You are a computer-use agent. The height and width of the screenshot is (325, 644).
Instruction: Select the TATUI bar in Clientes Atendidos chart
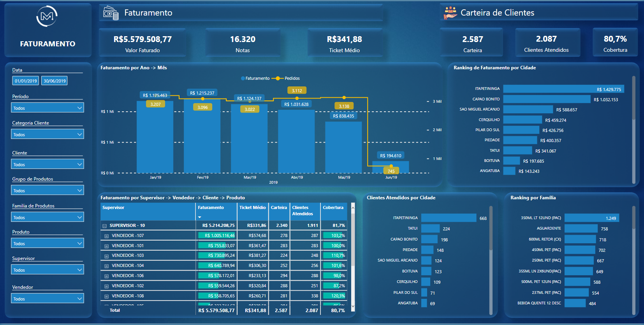430,228
